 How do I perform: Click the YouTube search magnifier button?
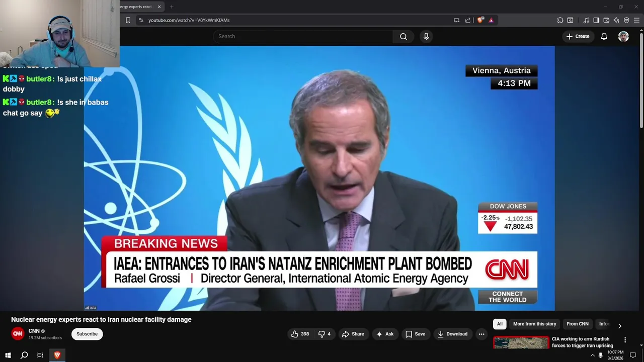pyautogui.click(x=404, y=36)
